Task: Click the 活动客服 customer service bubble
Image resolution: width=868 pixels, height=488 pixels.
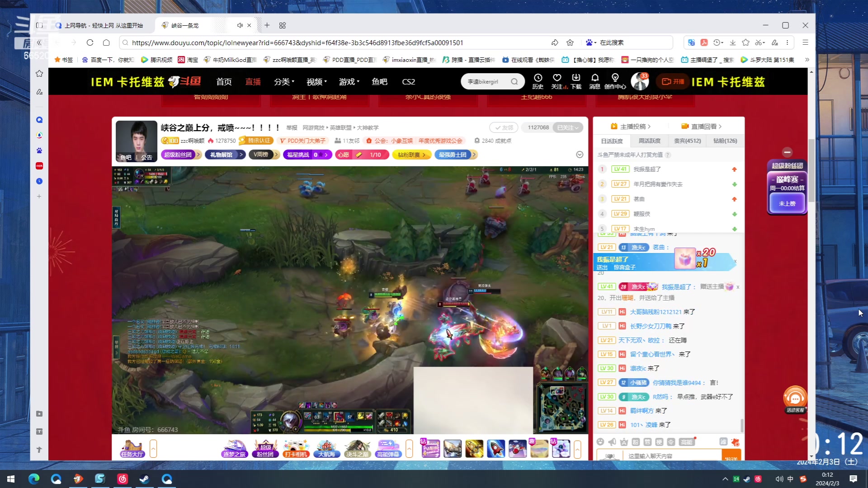Action: pos(795,399)
